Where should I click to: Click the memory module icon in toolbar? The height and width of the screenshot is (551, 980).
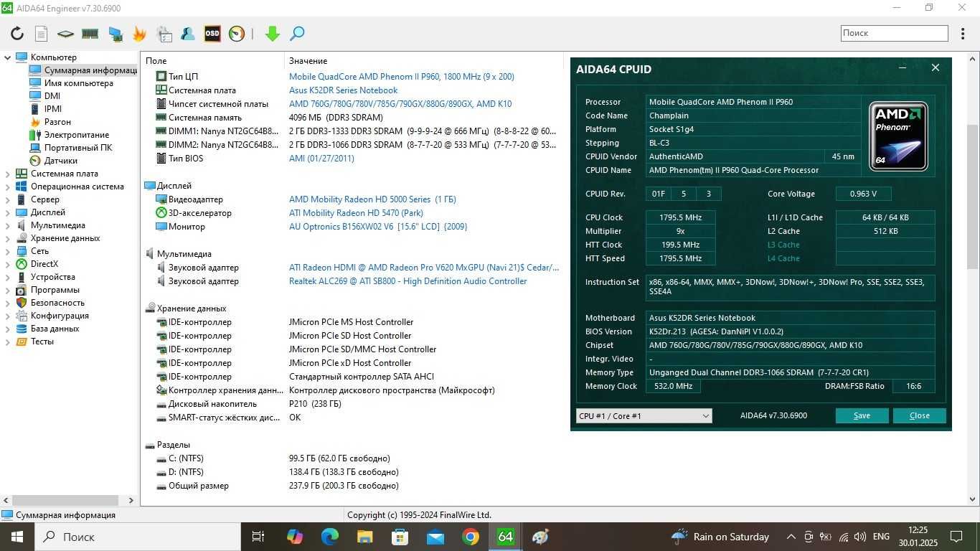(x=90, y=33)
